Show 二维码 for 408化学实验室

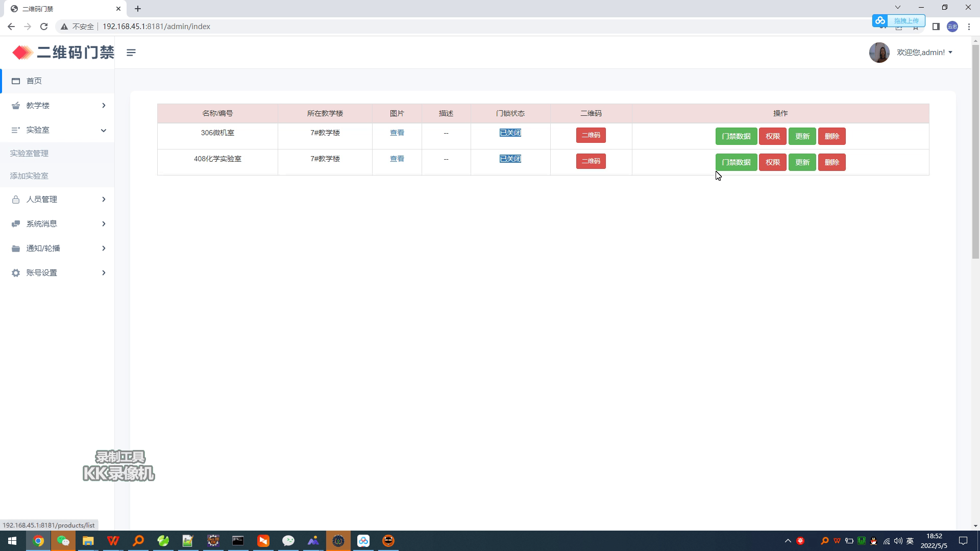pyautogui.click(x=591, y=161)
